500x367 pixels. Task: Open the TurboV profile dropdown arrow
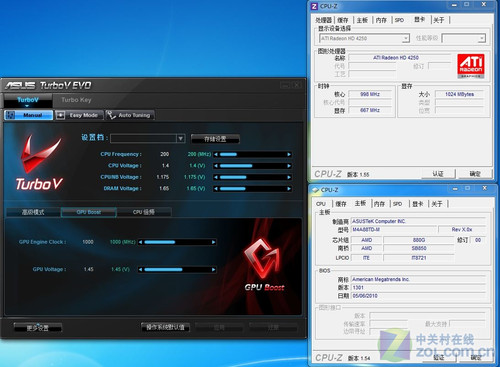pos(180,138)
